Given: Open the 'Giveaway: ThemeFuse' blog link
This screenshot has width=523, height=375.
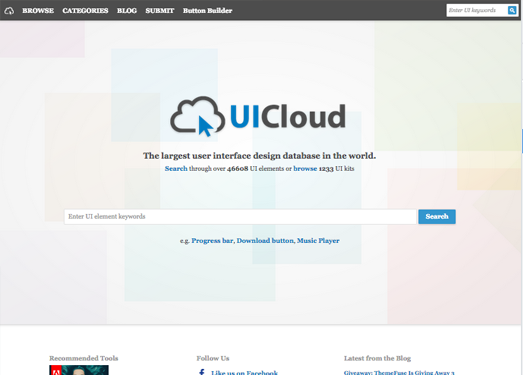Looking at the screenshot, I should 399,372.
